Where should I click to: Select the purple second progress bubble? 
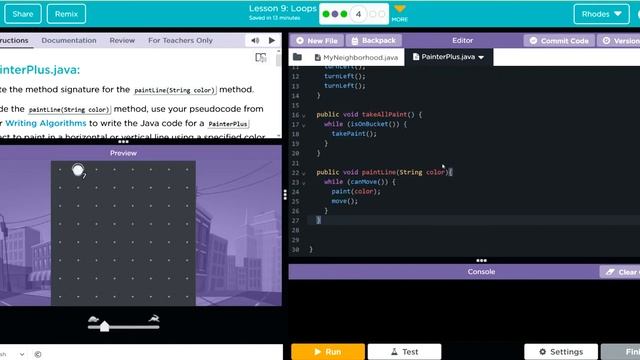pyautogui.click(x=335, y=14)
